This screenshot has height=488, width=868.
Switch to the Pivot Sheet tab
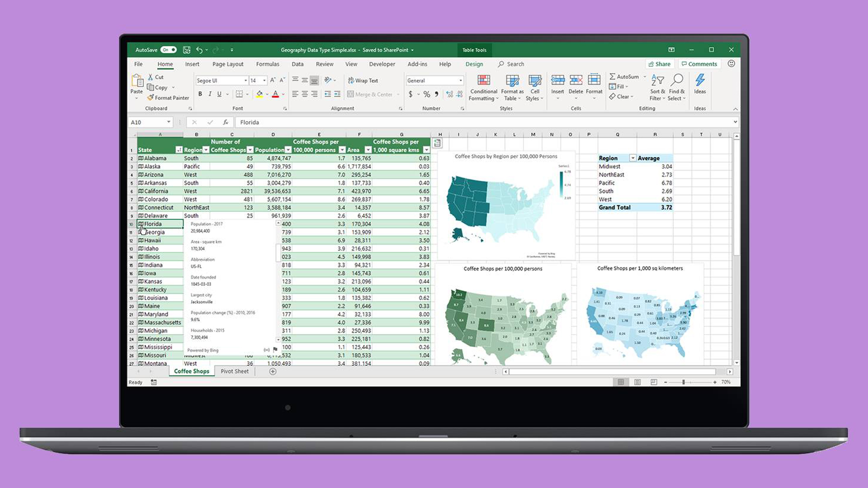coord(235,371)
